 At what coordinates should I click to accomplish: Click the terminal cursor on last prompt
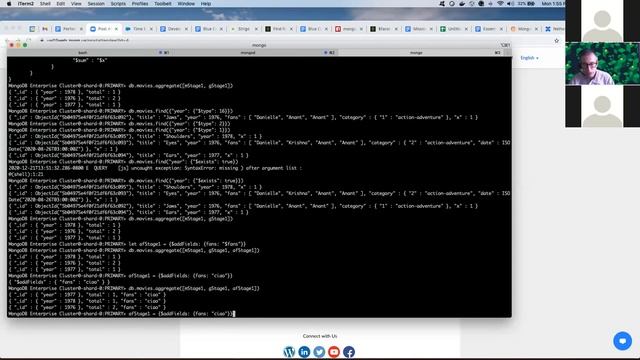point(234,314)
